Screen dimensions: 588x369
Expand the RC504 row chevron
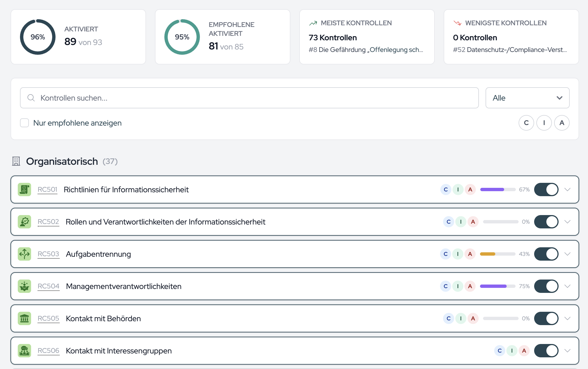(x=567, y=286)
